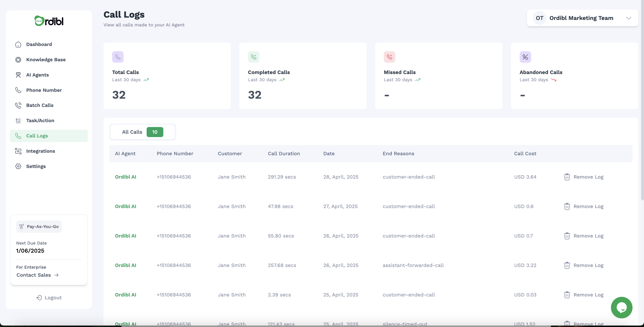The width and height of the screenshot is (644, 327).
Task: Open the live chat bubble icon
Action: pyautogui.click(x=622, y=307)
